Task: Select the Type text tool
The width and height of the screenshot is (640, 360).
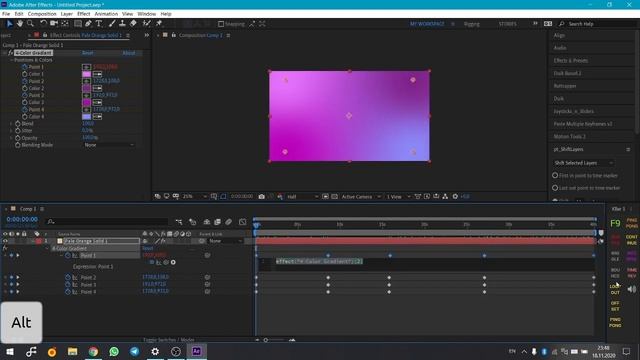Action: coord(99,24)
